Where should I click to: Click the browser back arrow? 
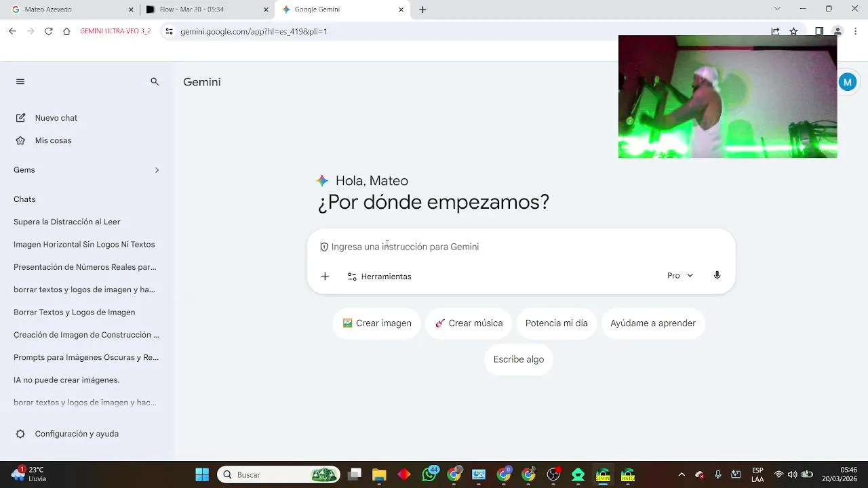click(x=12, y=31)
